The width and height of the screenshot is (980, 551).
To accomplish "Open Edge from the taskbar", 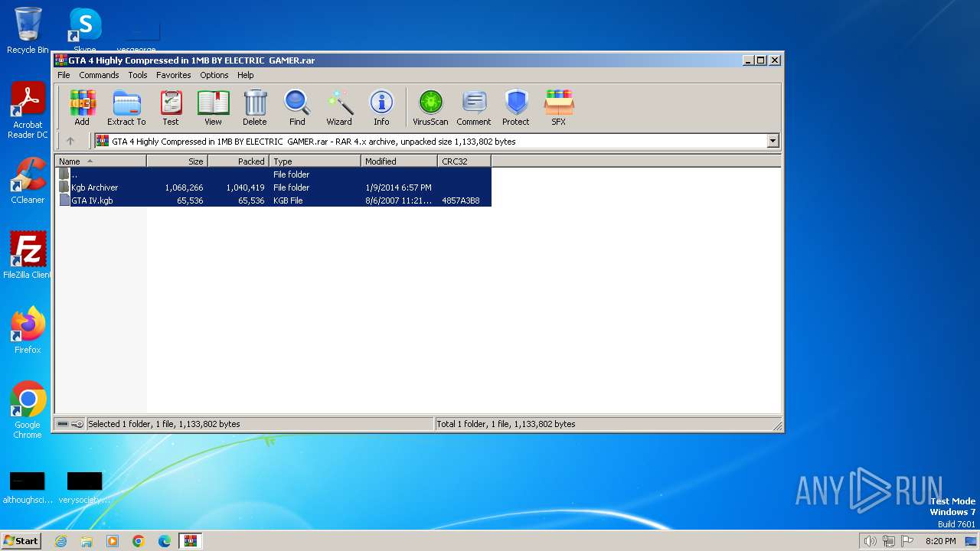I will (165, 541).
